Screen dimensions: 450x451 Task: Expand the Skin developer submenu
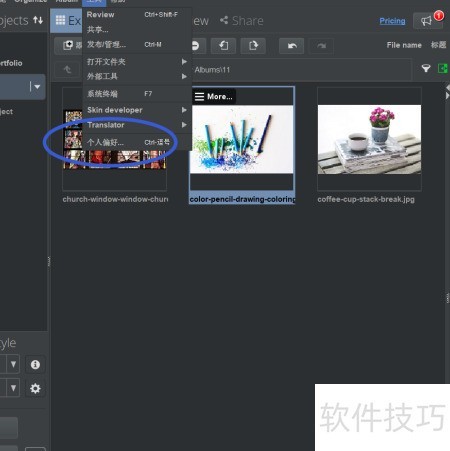click(x=137, y=110)
